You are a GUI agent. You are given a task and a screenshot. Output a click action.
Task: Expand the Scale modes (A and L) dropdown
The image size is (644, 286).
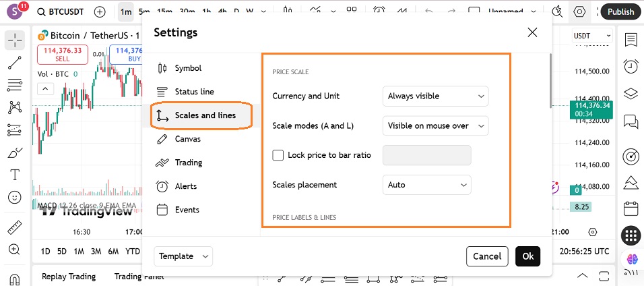[435, 125]
